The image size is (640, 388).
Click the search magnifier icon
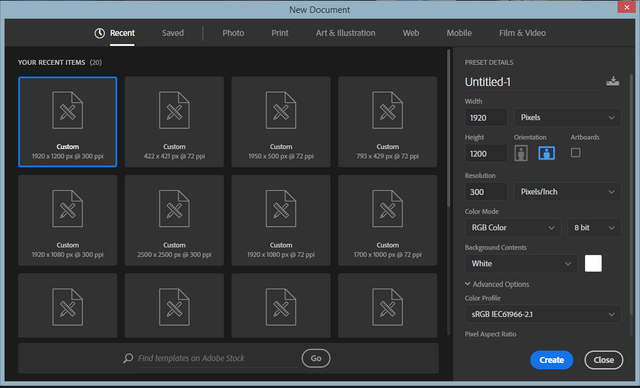tap(128, 358)
